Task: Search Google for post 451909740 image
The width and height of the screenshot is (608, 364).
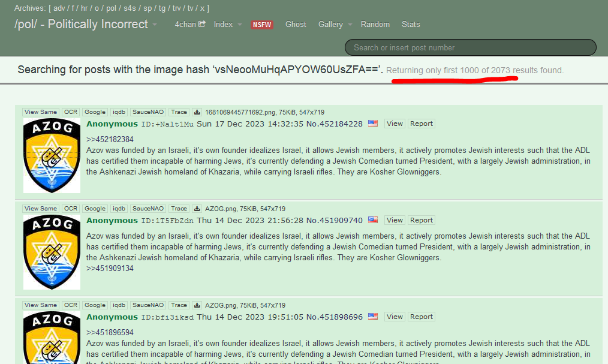Action: 95,209
